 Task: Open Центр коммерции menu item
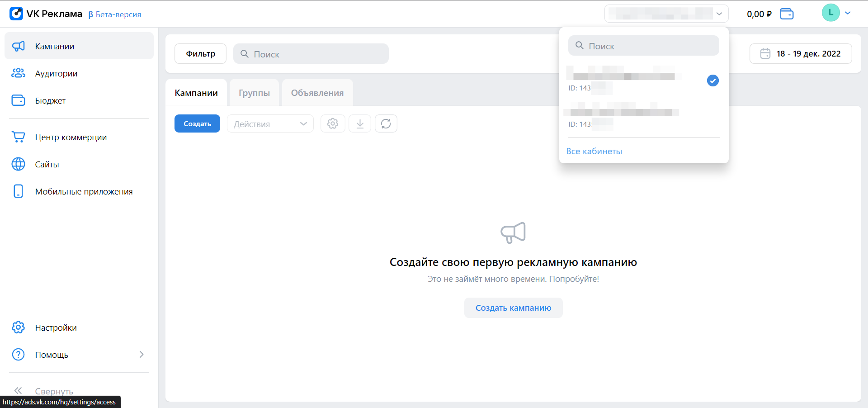pyautogui.click(x=79, y=137)
